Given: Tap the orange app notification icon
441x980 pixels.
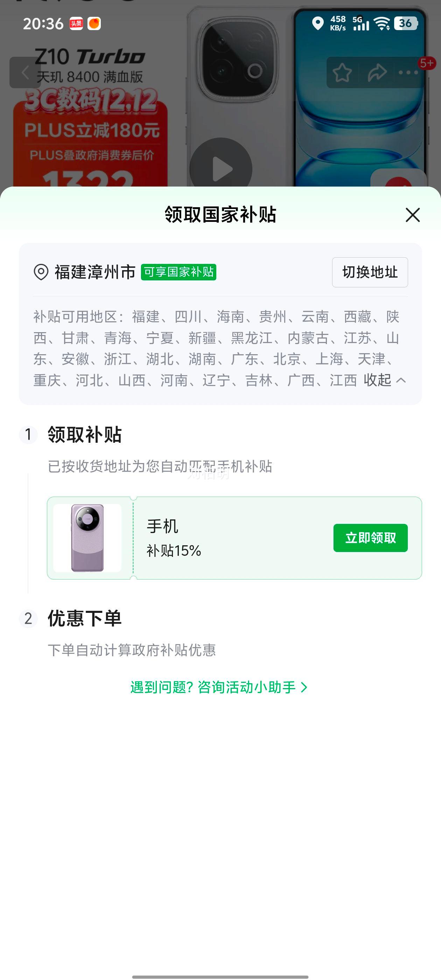Looking at the screenshot, I should pyautogui.click(x=94, y=23).
